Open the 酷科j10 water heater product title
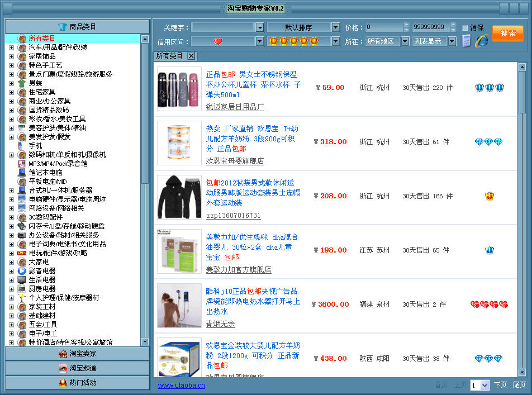 pyautogui.click(x=253, y=301)
